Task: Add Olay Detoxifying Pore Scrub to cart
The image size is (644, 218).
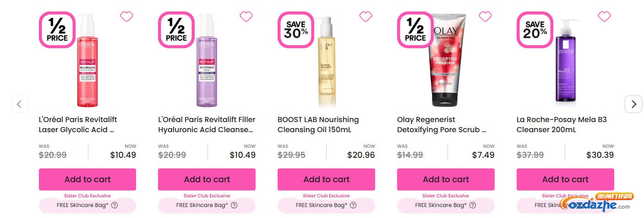Action: [446, 179]
